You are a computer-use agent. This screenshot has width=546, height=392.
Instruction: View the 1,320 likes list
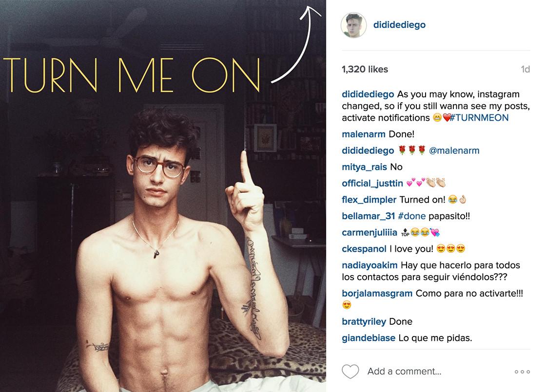point(365,69)
